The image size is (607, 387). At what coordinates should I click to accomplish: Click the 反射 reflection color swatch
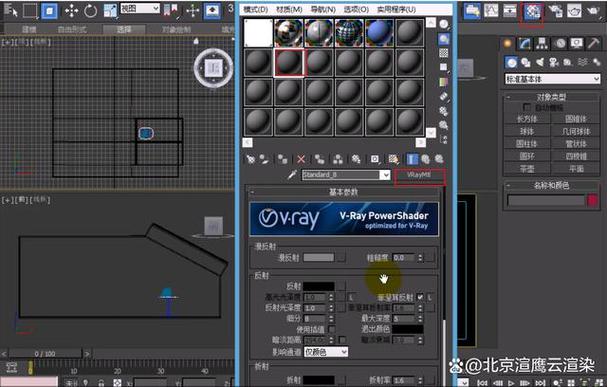[319, 286]
